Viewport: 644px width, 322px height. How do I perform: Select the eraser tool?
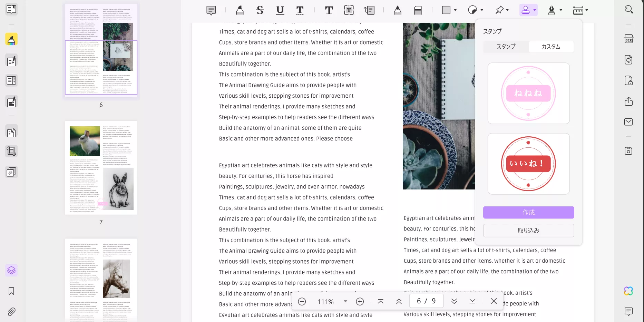418,10
